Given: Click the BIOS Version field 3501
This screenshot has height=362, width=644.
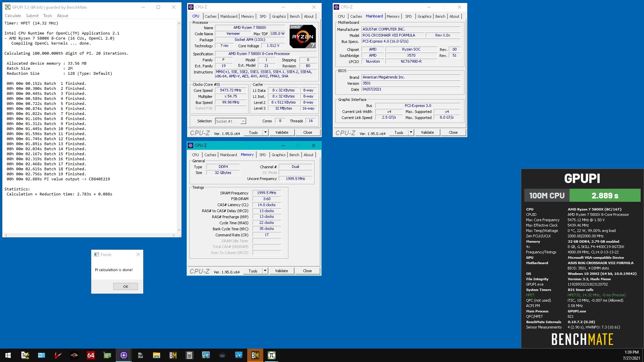Looking at the screenshot, I should [411, 83].
